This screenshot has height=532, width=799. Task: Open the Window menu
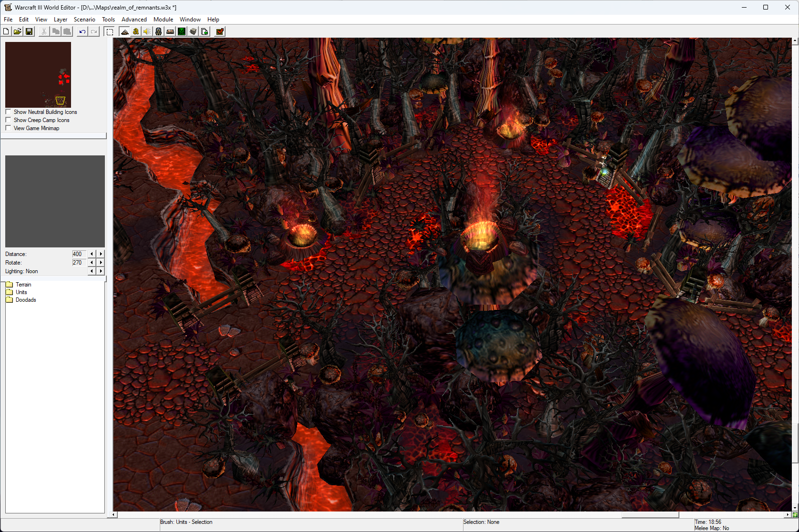click(x=190, y=20)
